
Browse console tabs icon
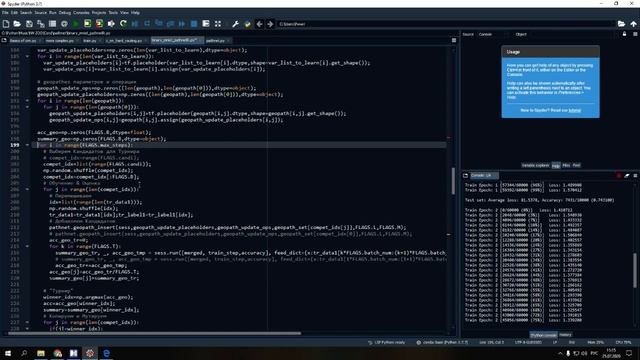point(466,176)
